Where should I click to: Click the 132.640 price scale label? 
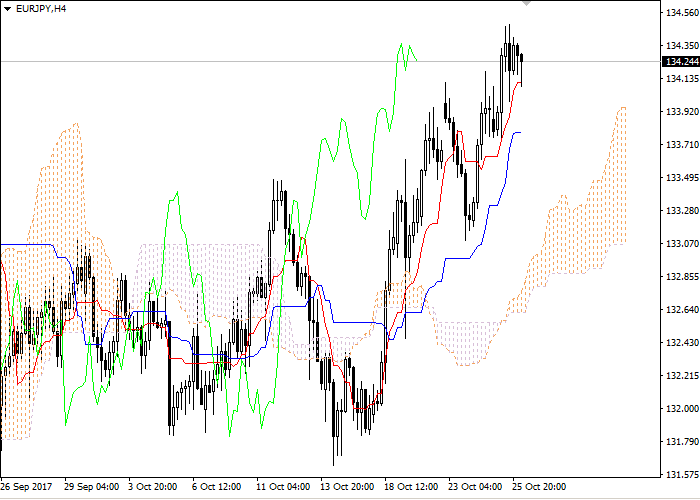682,310
